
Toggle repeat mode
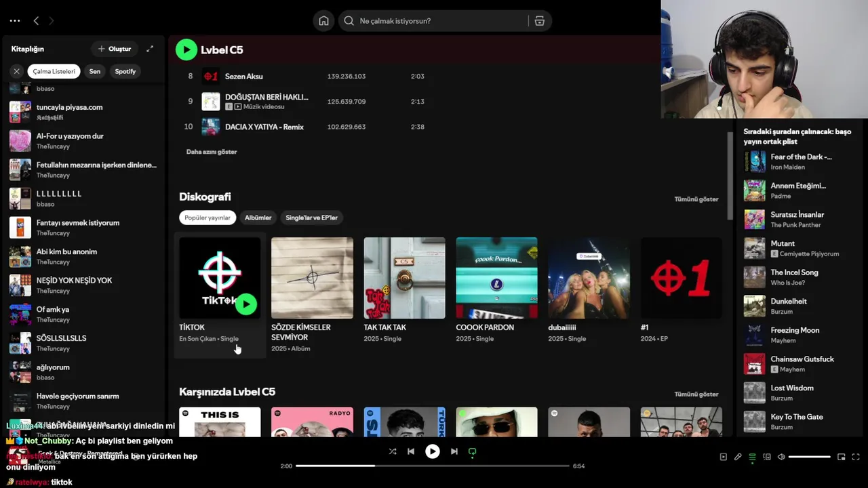[473, 451]
